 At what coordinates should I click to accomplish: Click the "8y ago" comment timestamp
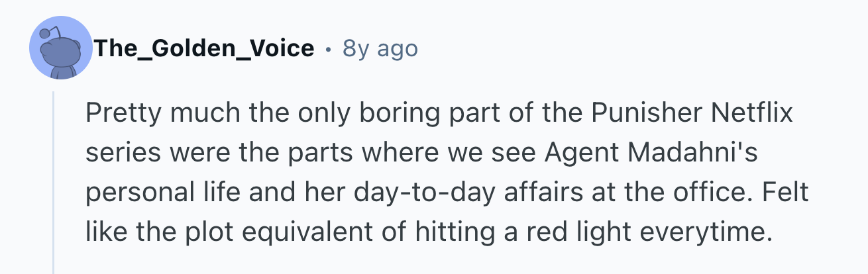click(x=380, y=48)
